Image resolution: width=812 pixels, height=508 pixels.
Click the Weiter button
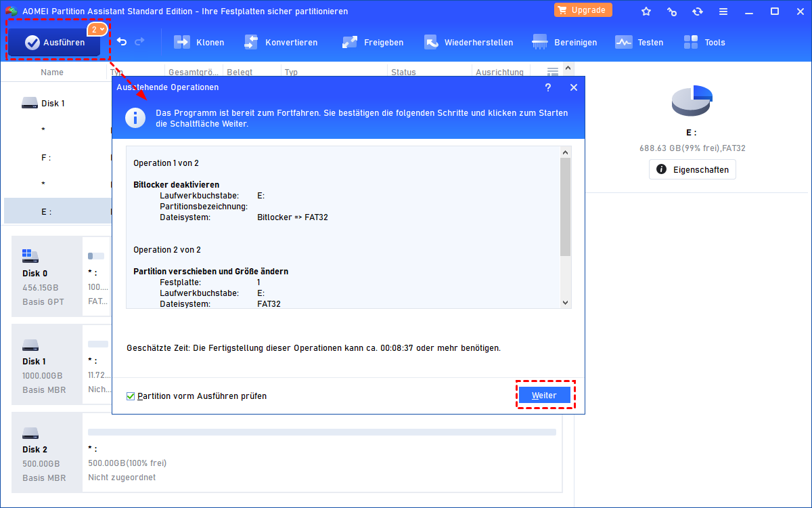[544, 395]
